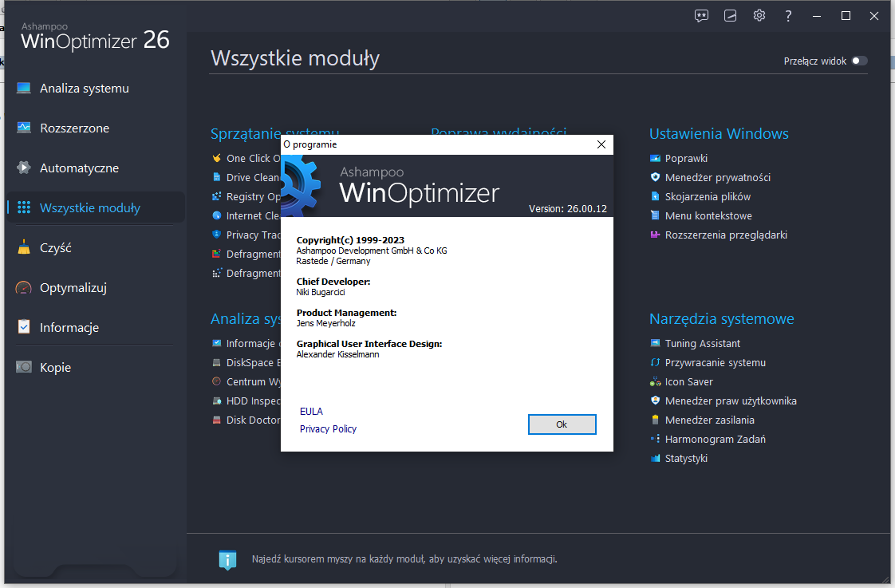Open the Centrum module entry
Viewport: 895px width, 588px height.
(254, 382)
